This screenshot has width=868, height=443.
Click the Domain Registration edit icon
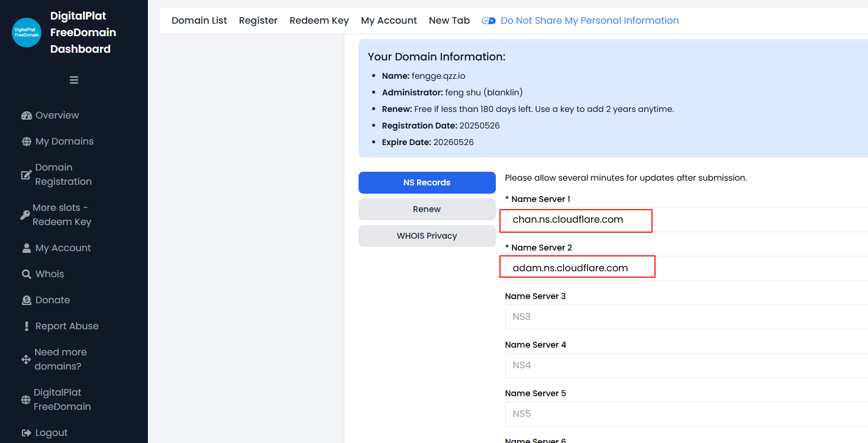click(26, 175)
